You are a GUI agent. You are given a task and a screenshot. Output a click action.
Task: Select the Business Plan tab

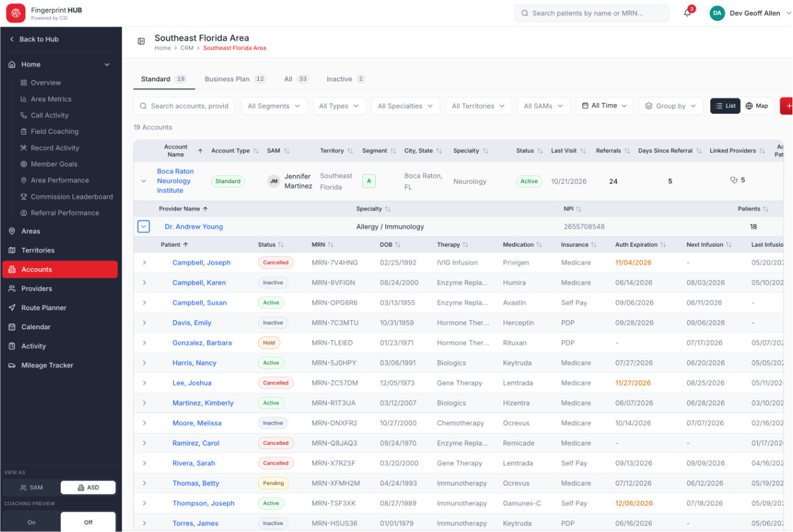(235, 79)
